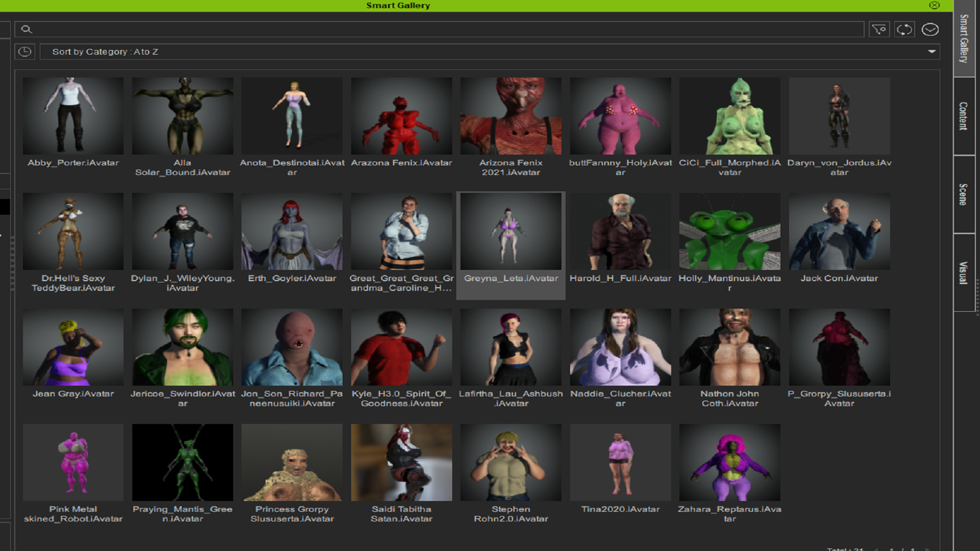Click inside the search input field

444,30
